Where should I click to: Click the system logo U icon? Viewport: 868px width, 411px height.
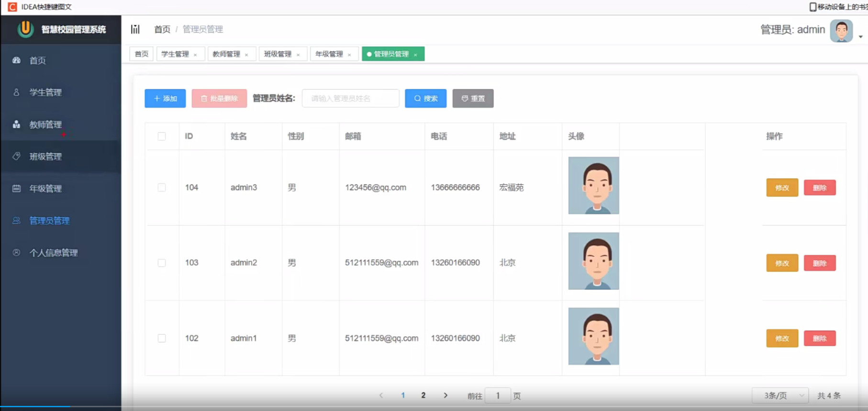26,29
